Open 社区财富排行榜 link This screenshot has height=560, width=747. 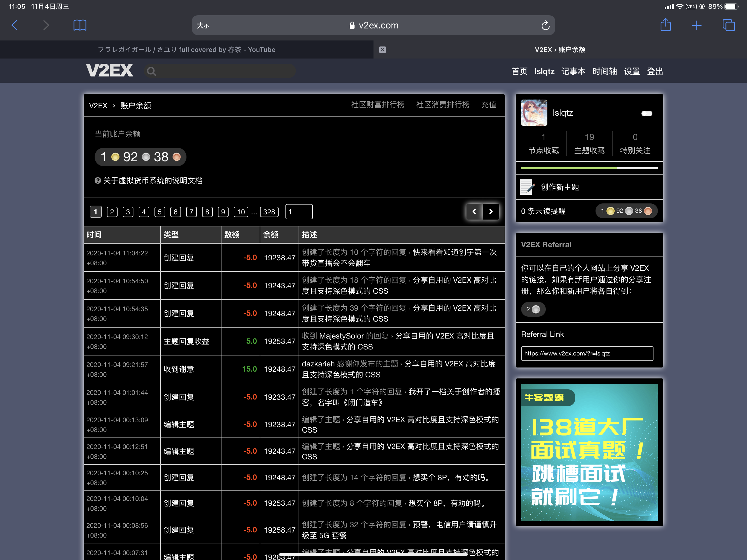(378, 105)
